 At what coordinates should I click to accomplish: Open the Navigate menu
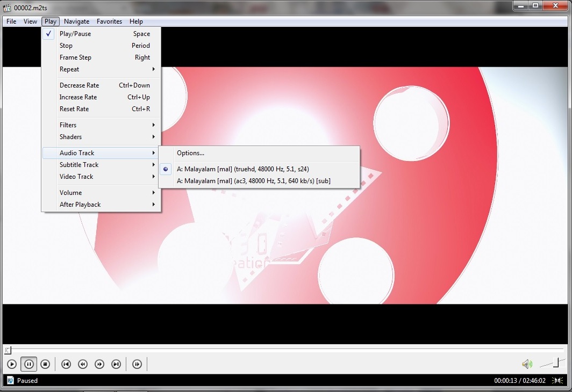coord(76,21)
